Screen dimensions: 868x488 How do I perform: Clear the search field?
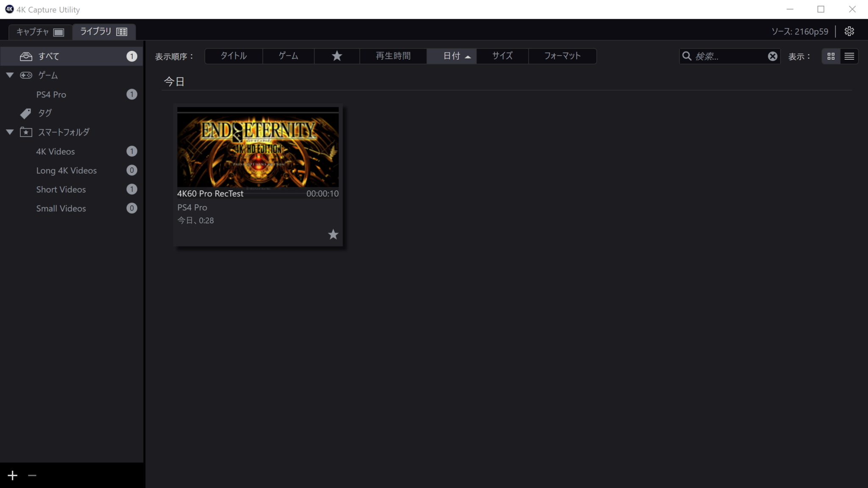click(772, 56)
